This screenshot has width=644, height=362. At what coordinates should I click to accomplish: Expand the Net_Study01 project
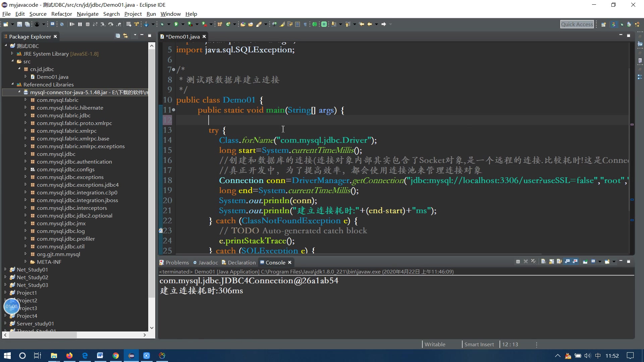click(x=5, y=269)
